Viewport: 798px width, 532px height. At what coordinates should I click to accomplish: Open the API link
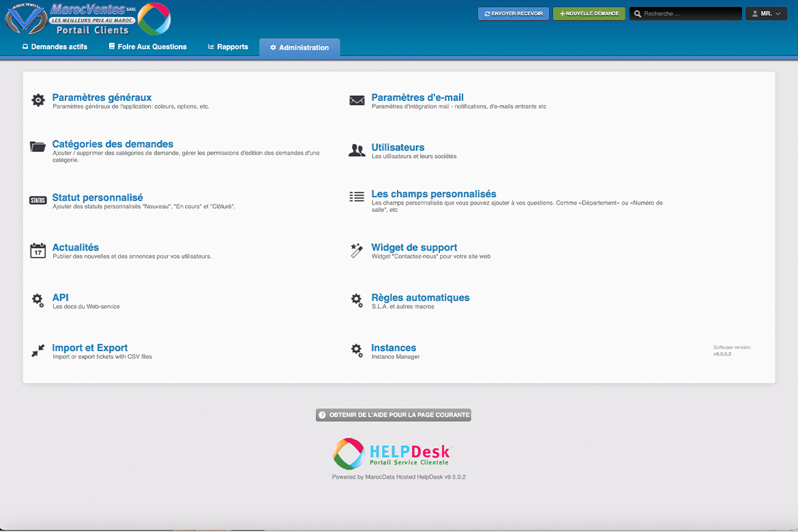tap(60, 297)
